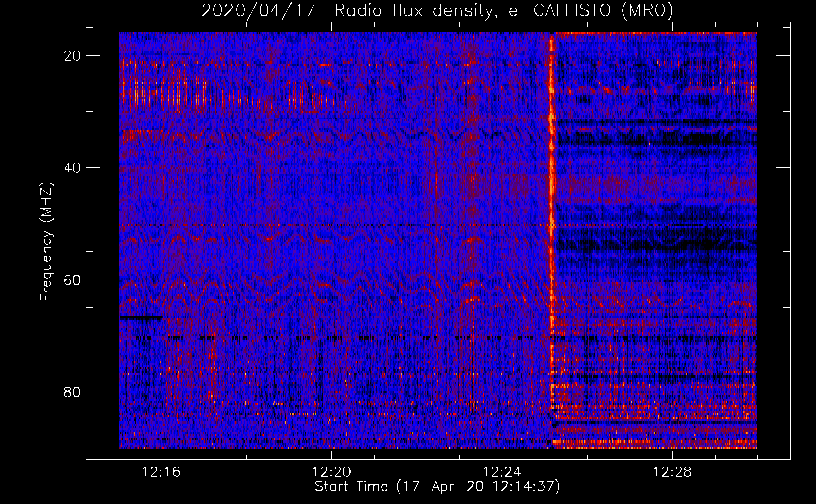
Task: Click the '60' frequency tick label
Action: 72,280
